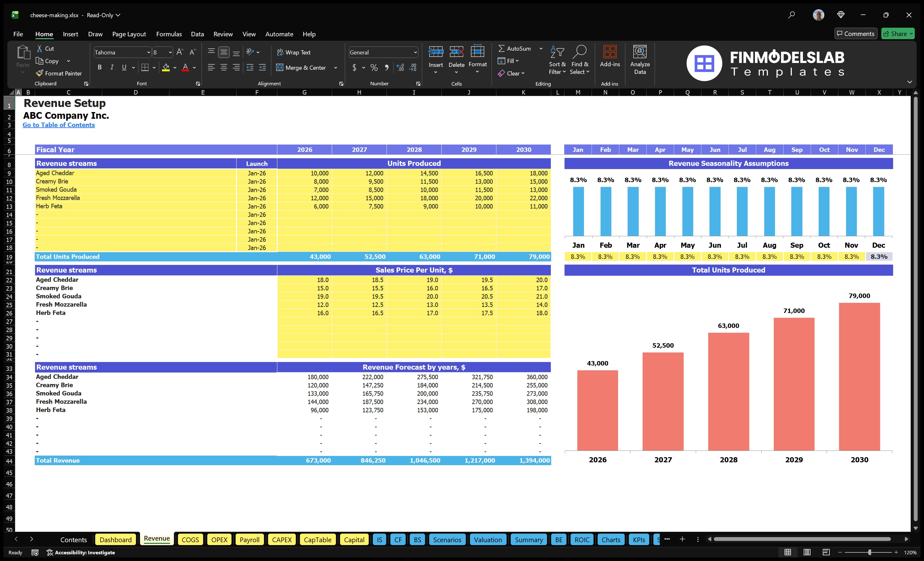
Task: Open the COGS sheet tab
Action: pyautogui.click(x=190, y=540)
